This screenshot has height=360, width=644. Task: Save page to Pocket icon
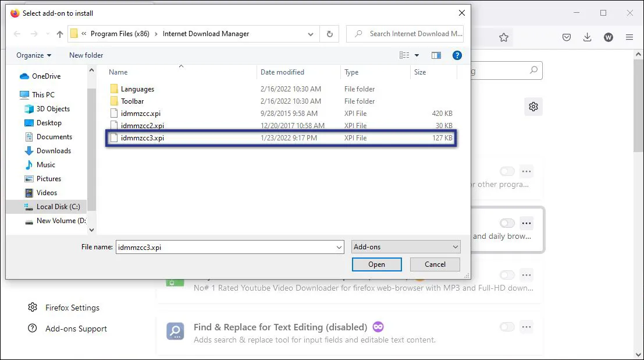click(x=566, y=37)
